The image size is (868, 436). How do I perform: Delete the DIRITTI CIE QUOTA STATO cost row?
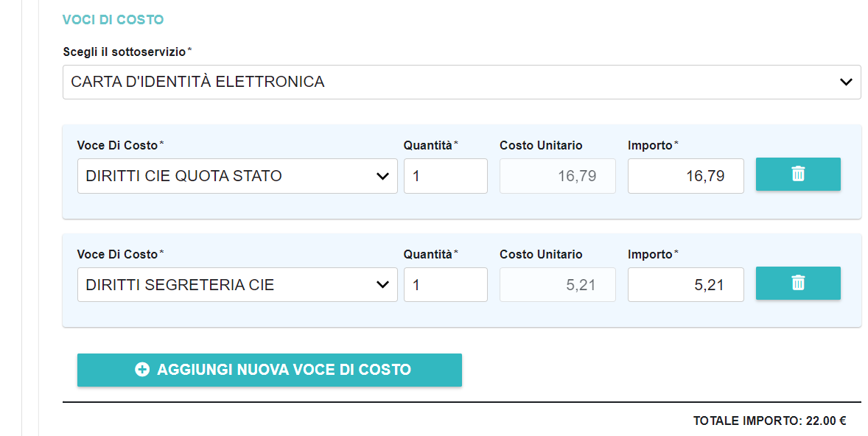click(x=798, y=175)
